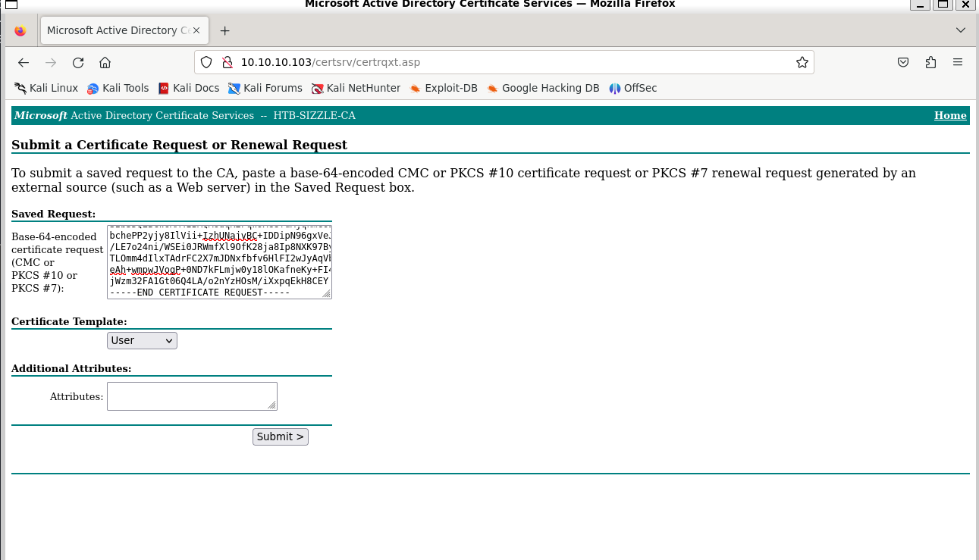979x560 pixels.
Task: Follow the Home link in header
Action: [950, 115]
